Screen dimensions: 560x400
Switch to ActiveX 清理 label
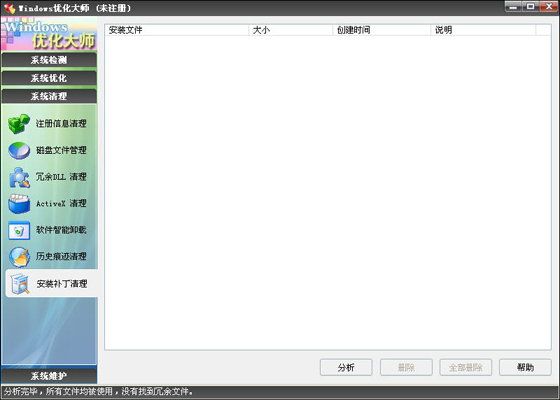[x=61, y=203]
